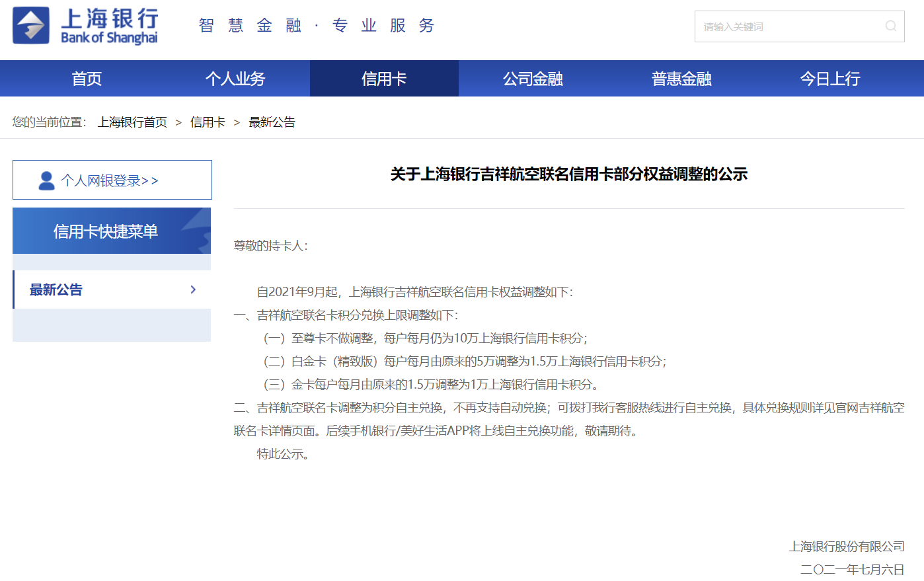Click the user avatar icon beside 个人网银登录

(x=46, y=180)
